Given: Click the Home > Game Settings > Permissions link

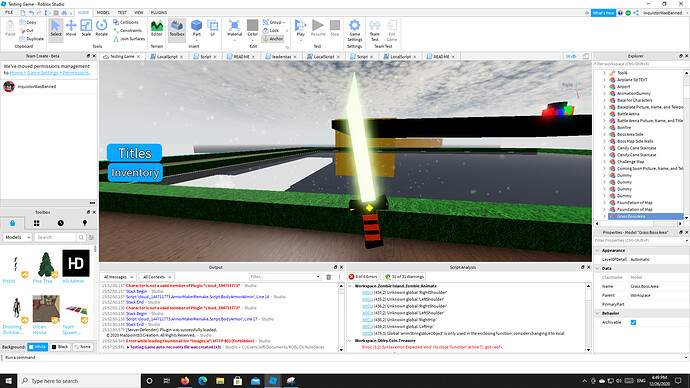Looking at the screenshot, I should (50, 73).
